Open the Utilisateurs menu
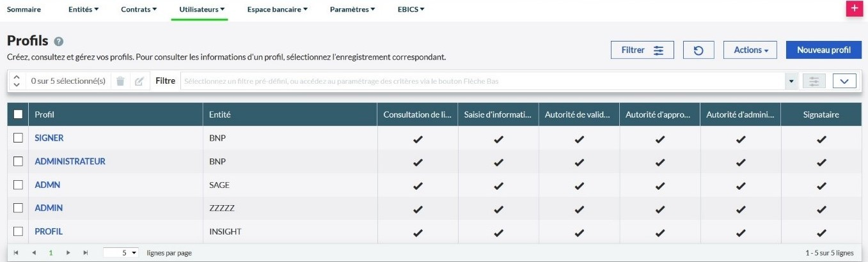This screenshot has width=868, height=262. point(199,10)
